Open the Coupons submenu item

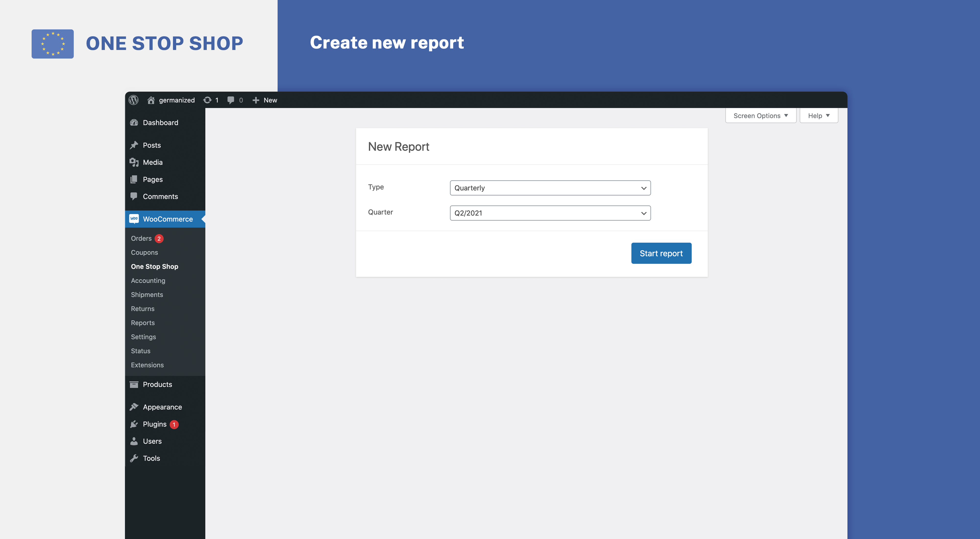(144, 253)
